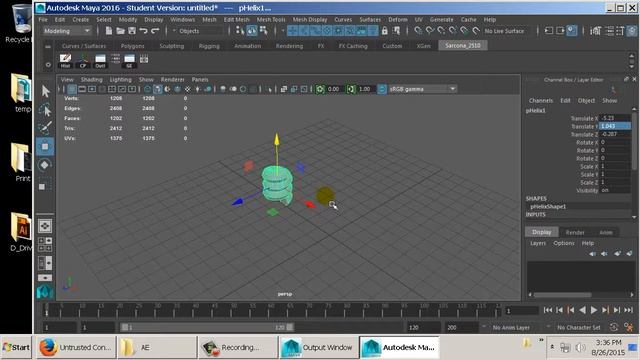
Task: Toggle select by hierarchy mode
Action: tap(240, 31)
